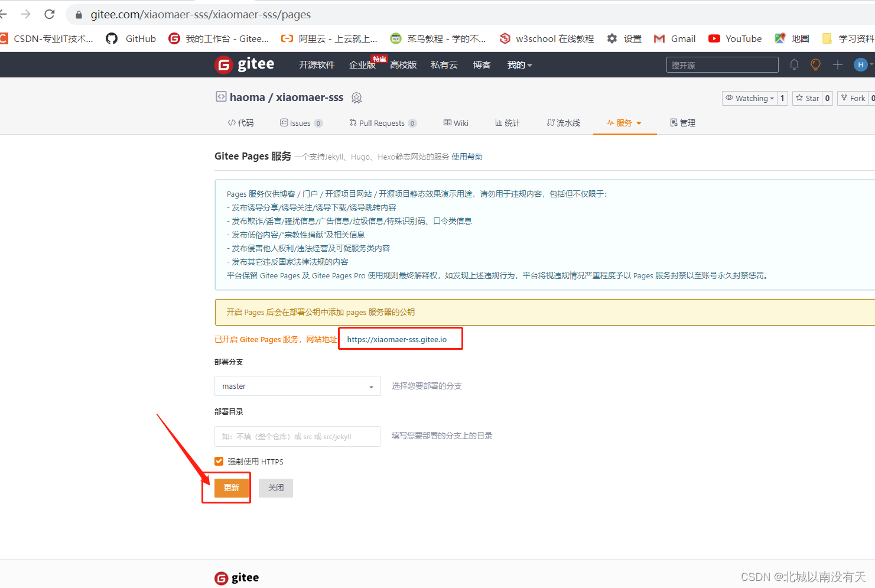Click the lock icon in address bar
This screenshot has width=875, height=588.
79,15
